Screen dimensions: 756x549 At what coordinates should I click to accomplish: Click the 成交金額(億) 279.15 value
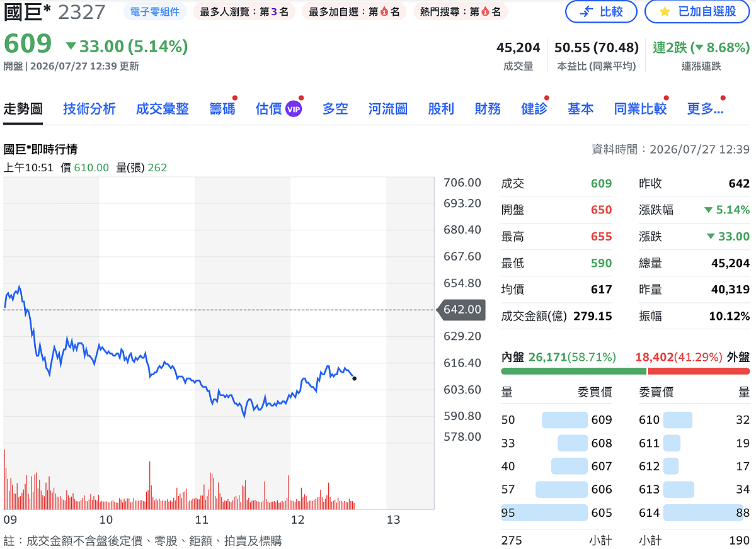[592, 316]
